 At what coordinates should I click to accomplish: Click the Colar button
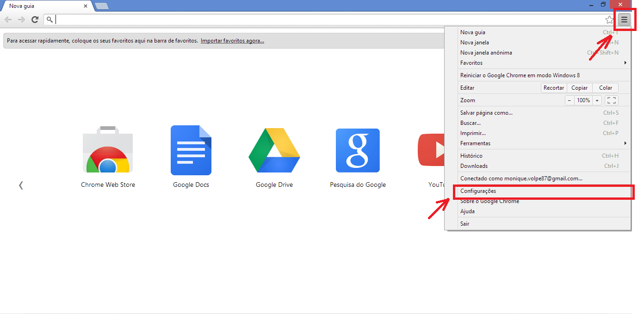point(606,88)
